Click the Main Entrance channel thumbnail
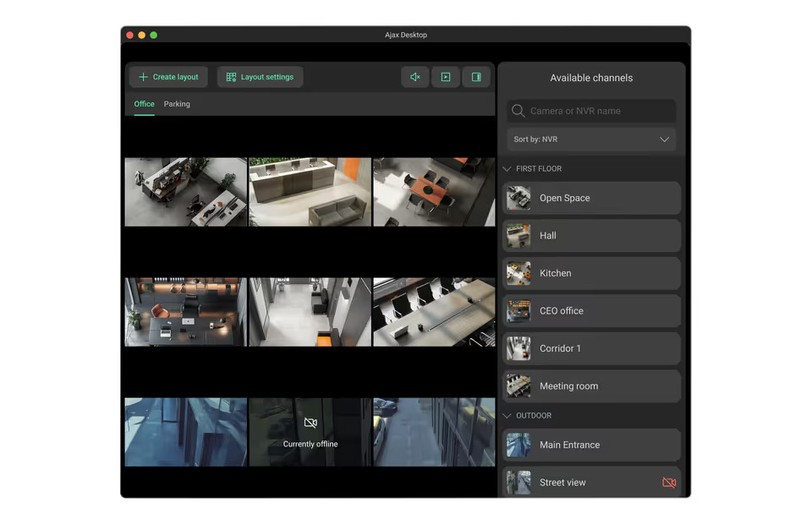Viewport: 812px width, 525px height. point(518,445)
